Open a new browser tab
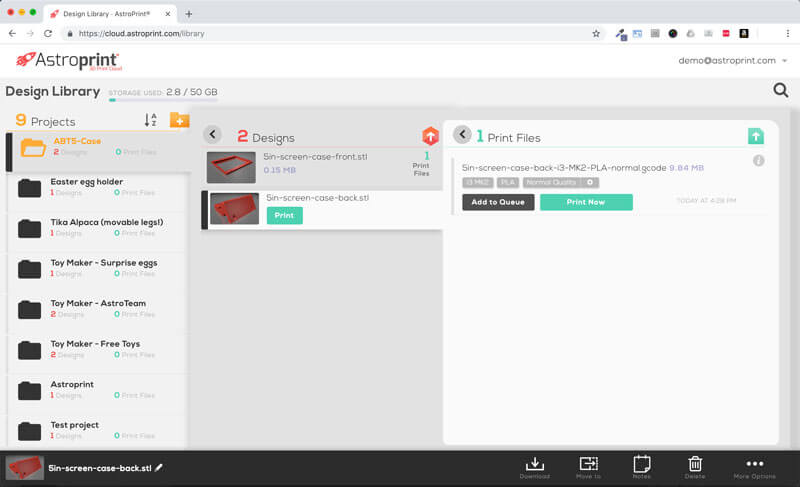The width and height of the screenshot is (800, 487). click(x=189, y=14)
